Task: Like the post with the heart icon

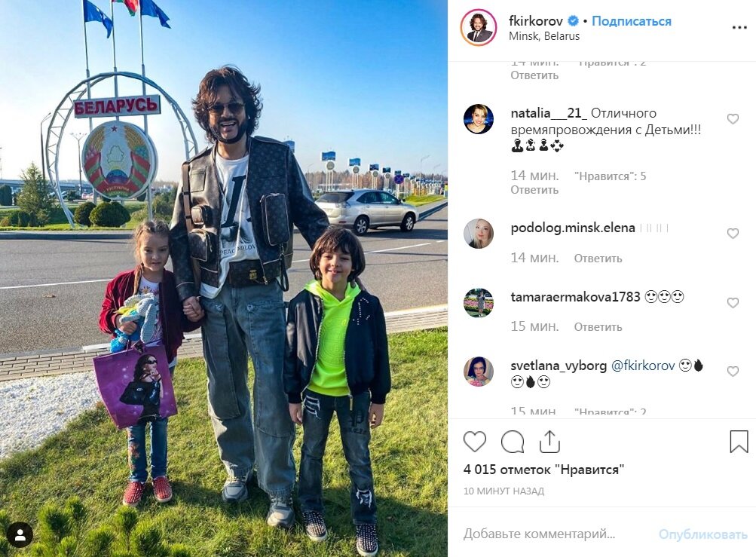Action: (474, 441)
